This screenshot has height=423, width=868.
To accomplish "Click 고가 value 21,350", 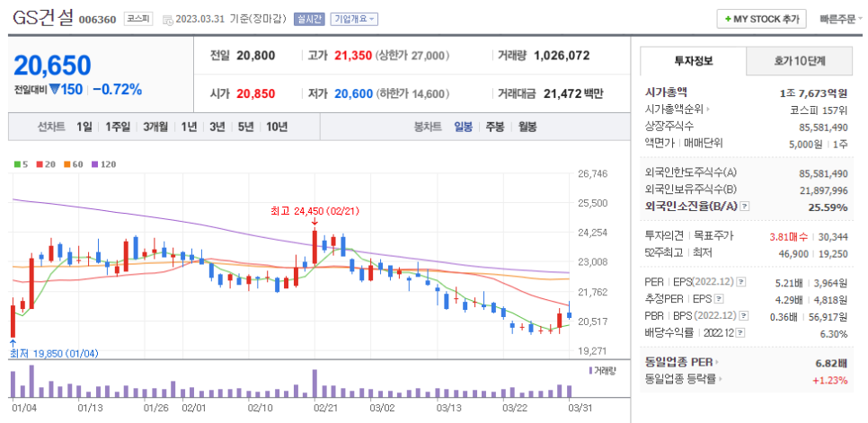I will (352, 56).
